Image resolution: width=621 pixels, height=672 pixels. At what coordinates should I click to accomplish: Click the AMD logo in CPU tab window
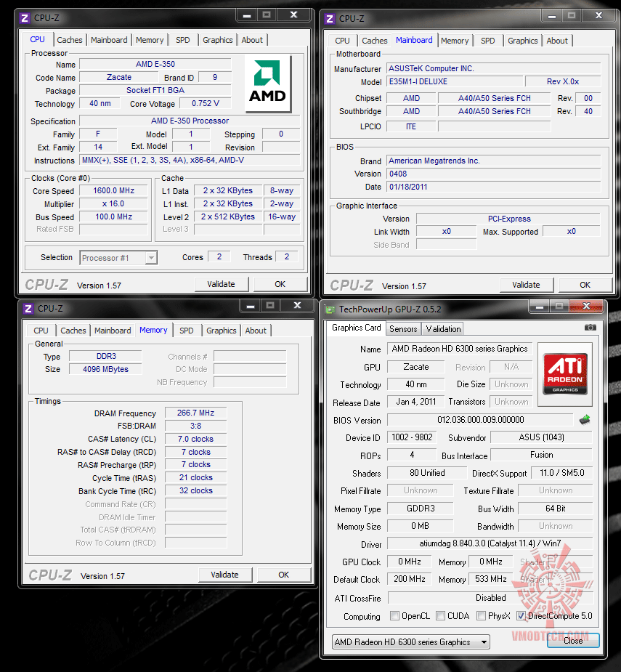(268, 84)
